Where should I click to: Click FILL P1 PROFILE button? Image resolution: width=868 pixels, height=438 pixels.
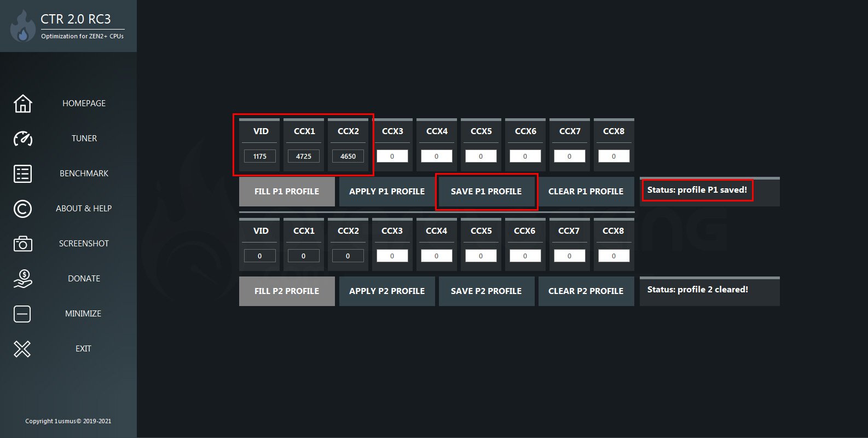pos(287,192)
